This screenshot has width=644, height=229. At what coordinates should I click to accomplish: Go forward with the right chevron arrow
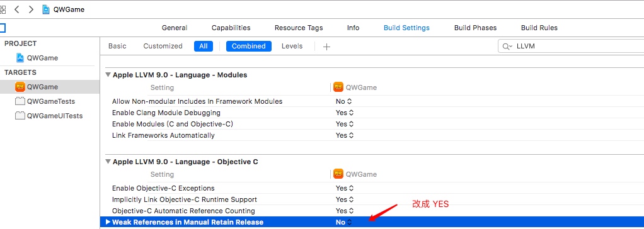tap(31, 9)
